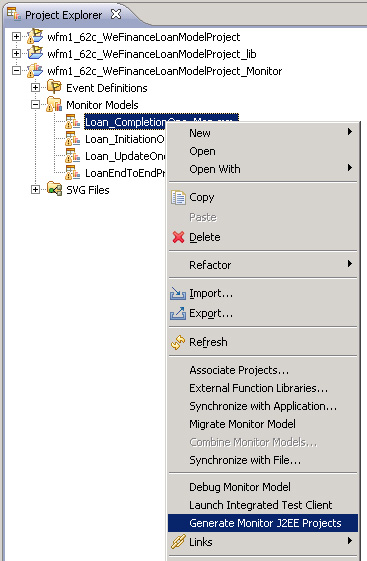The height and width of the screenshot is (561, 367).
Task: Expand wfm1_62c_WeFinanceLoanModelProject_lib node
Action: click(16, 54)
